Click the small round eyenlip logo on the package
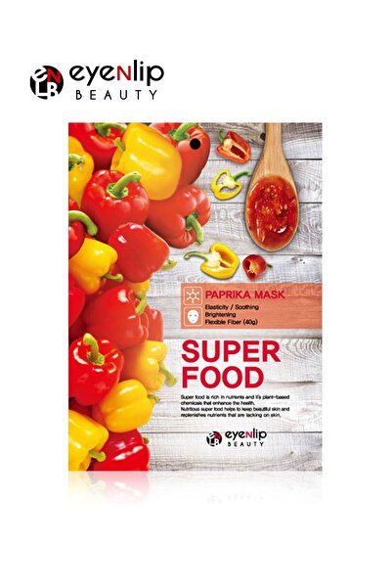The height and width of the screenshot is (588, 392). click(214, 438)
